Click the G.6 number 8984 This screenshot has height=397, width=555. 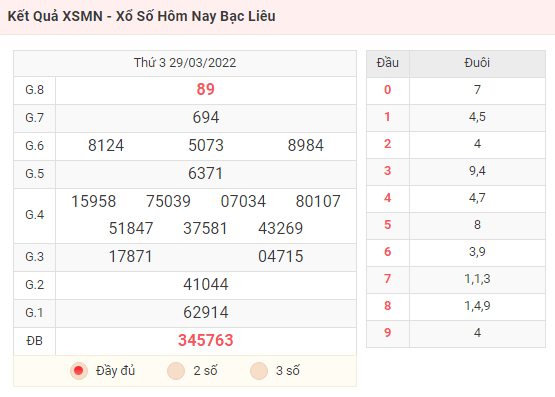click(x=305, y=145)
